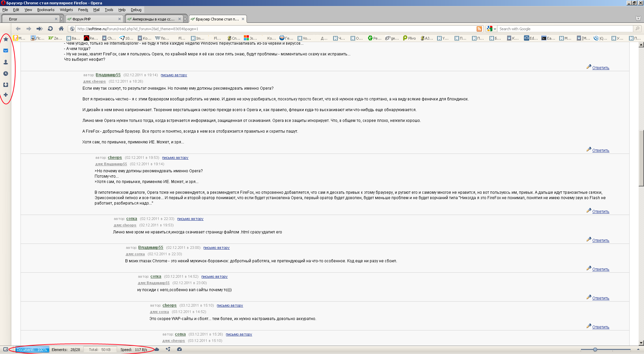This screenshot has height=354, width=644.
Task: Click the Opera Turbo gauge icon in status bar
Action: pos(179,349)
